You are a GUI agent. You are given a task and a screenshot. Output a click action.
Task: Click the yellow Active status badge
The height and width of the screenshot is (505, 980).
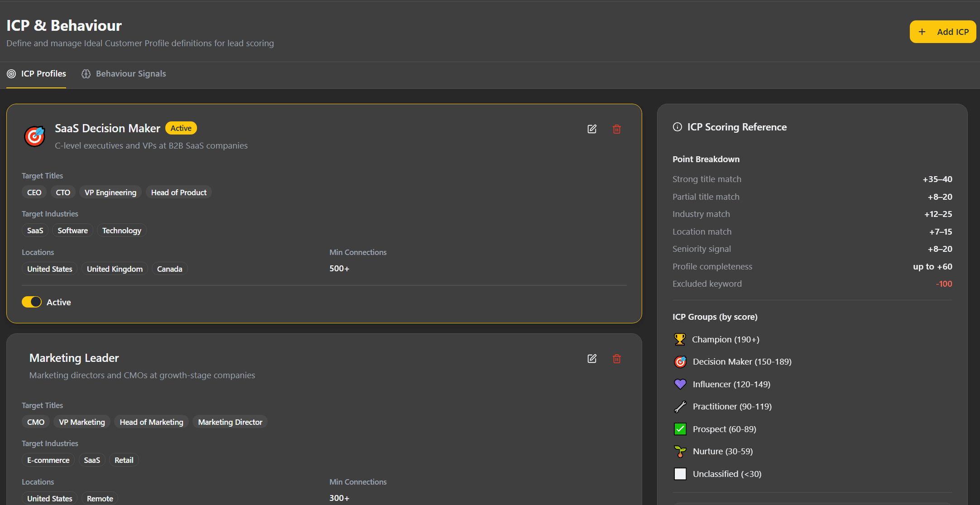click(181, 128)
